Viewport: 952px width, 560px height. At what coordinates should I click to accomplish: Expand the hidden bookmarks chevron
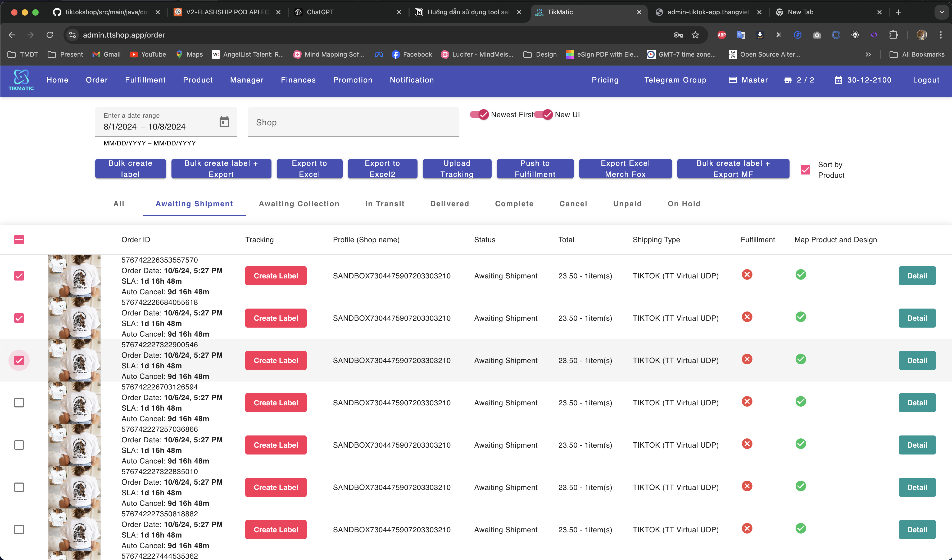click(868, 54)
